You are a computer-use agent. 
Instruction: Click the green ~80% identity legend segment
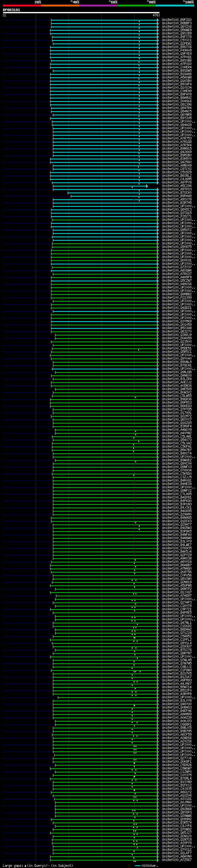[137, 6]
